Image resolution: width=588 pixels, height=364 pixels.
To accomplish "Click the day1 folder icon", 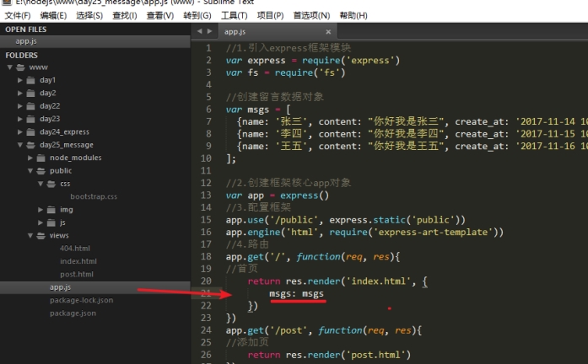I will tap(31, 80).
